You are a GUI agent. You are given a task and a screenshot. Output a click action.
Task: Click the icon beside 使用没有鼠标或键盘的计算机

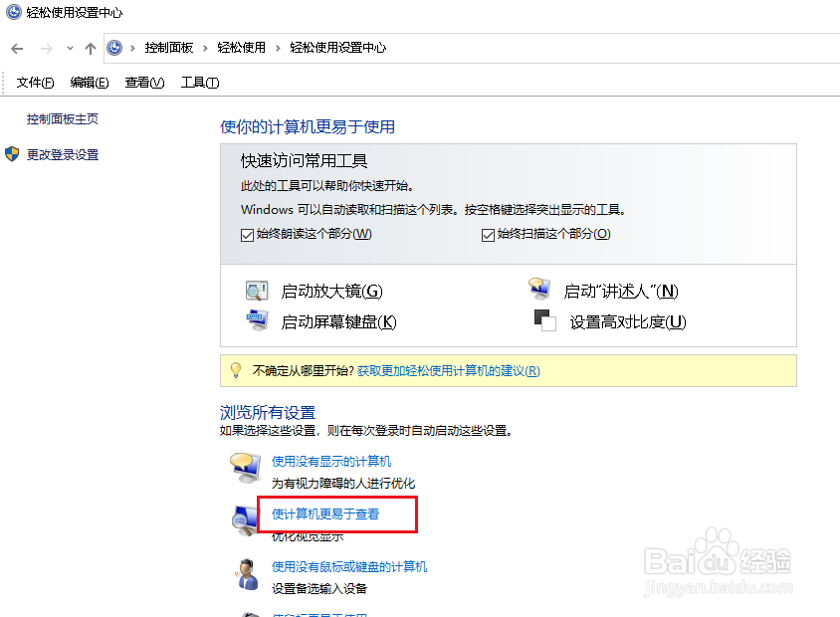247,570
